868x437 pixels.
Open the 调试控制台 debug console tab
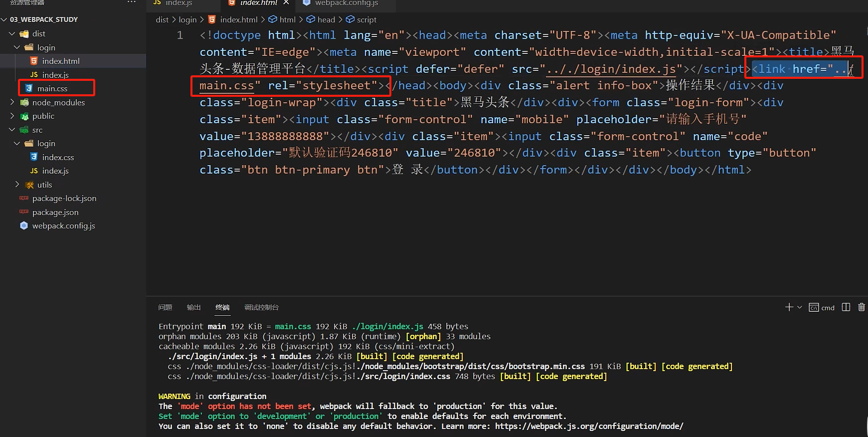(x=261, y=307)
